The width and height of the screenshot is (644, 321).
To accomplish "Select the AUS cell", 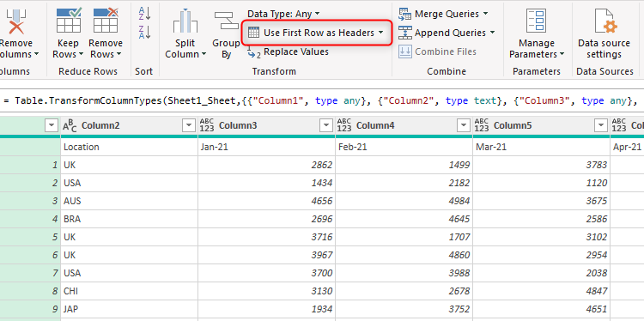I will [129, 201].
